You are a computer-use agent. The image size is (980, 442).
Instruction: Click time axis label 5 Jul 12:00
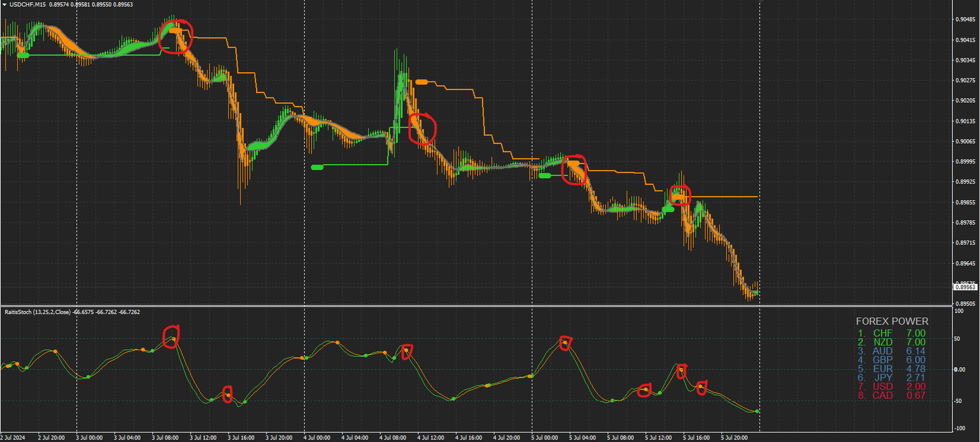pos(659,438)
